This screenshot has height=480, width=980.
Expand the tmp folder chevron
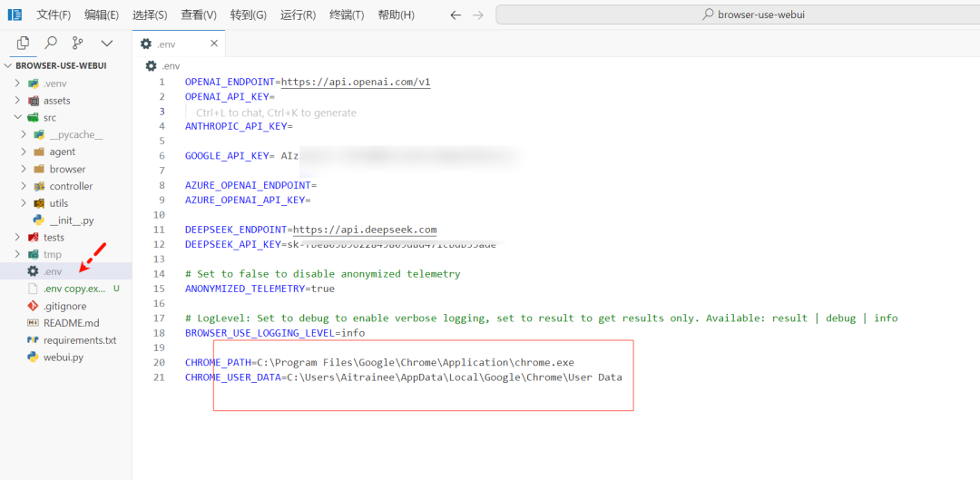[x=17, y=254]
